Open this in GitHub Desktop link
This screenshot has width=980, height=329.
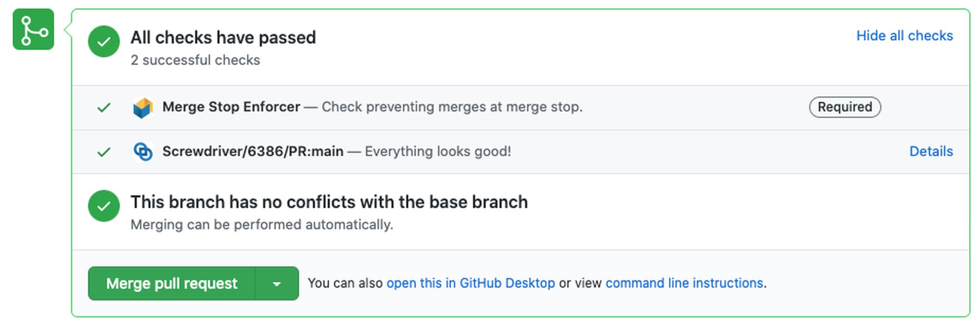471,283
